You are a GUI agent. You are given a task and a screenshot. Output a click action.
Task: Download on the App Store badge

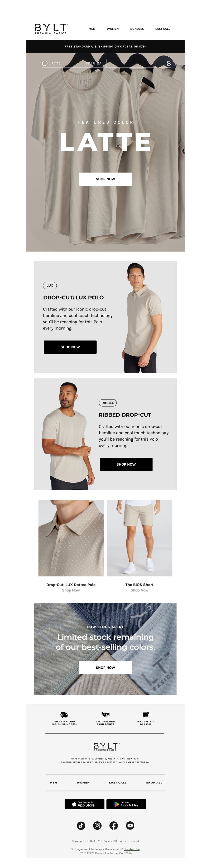84,804
